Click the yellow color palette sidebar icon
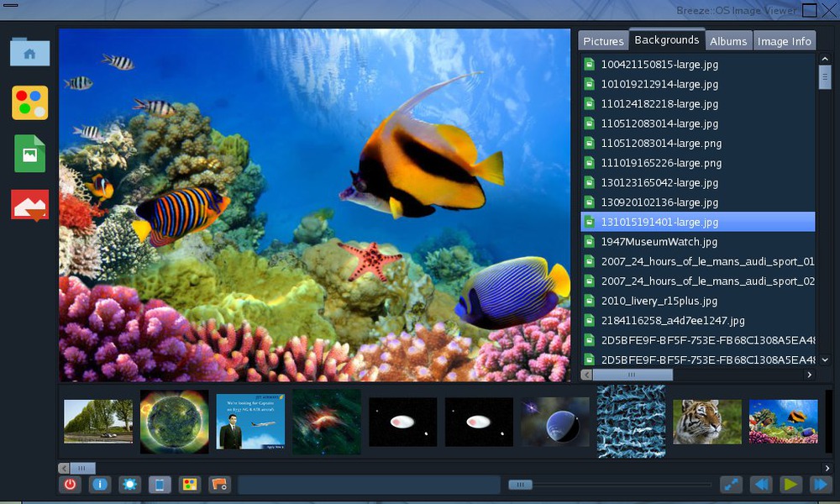The height and width of the screenshot is (504, 840). tap(30, 102)
